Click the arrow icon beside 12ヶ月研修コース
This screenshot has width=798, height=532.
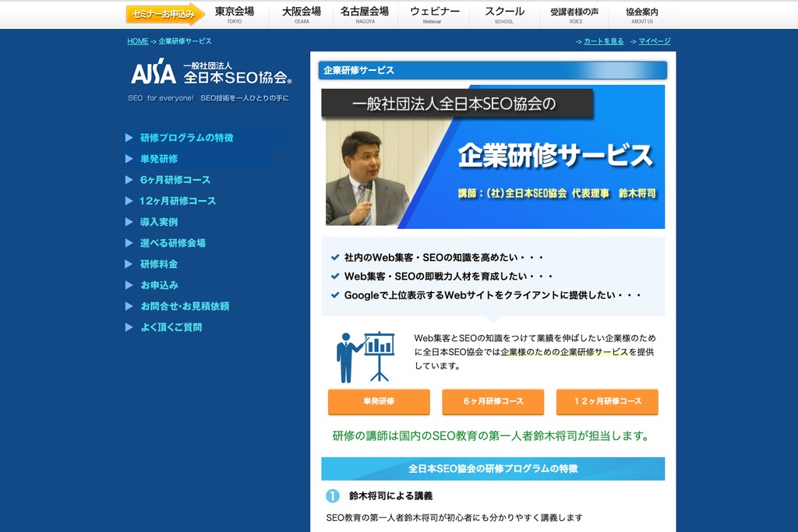pyautogui.click(x=129, y=201)
